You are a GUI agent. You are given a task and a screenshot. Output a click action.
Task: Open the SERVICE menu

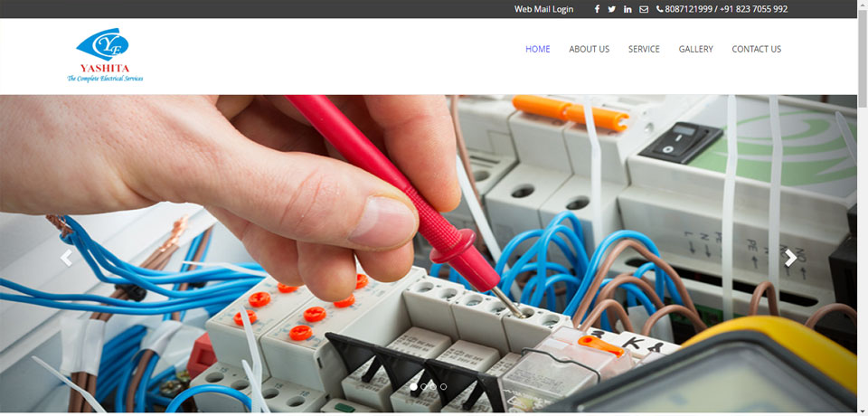click(x=644, y=49)
